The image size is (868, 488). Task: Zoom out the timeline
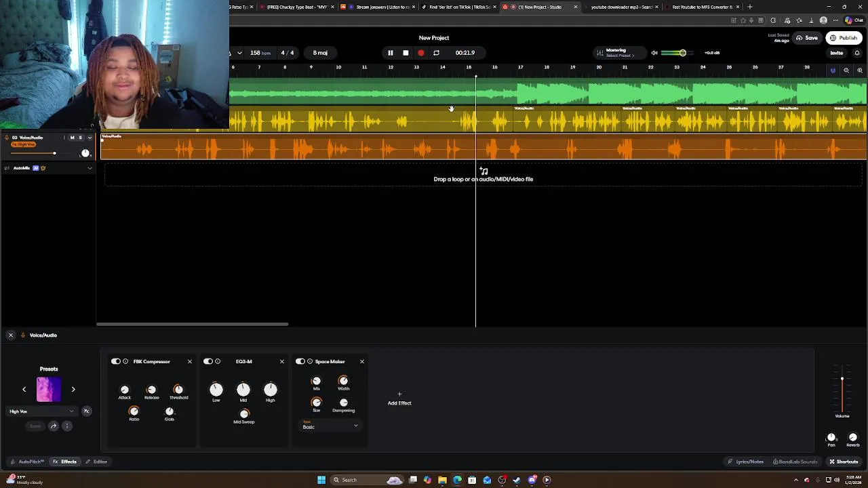846,70
